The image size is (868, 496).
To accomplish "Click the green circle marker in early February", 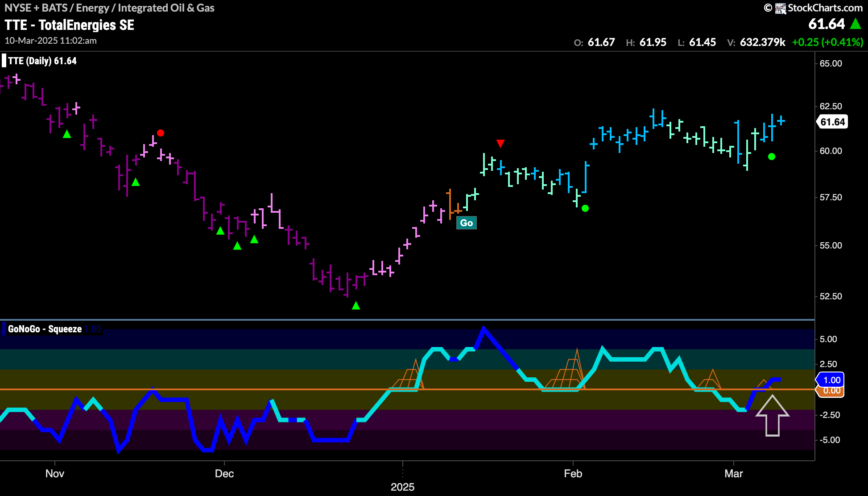I will 585,208.
